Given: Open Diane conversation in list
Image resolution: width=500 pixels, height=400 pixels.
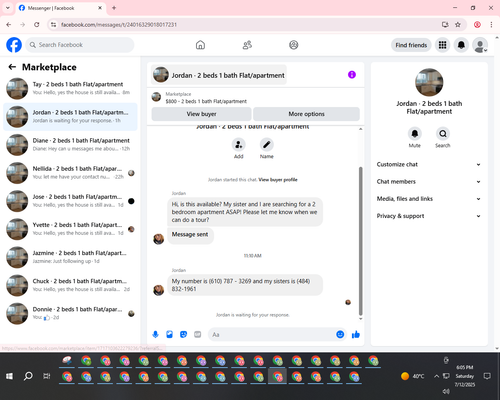Looking at the screenshot, I should coord(70,145).
